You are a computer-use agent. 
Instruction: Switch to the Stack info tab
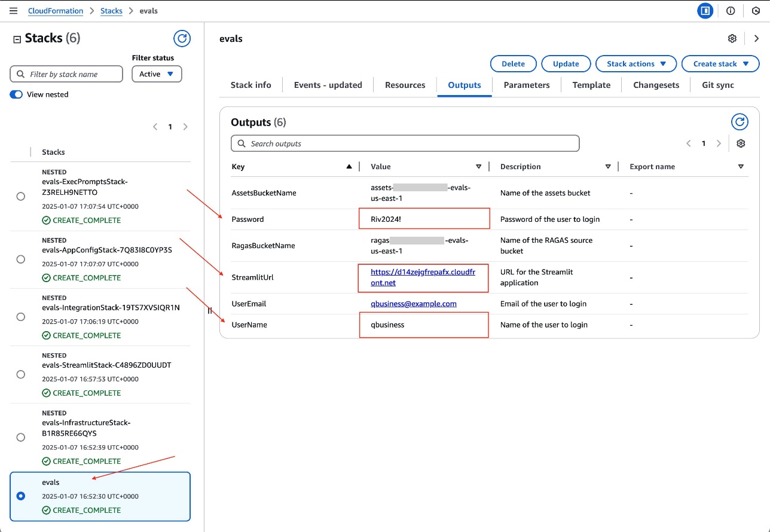click(x=251, y=85)
